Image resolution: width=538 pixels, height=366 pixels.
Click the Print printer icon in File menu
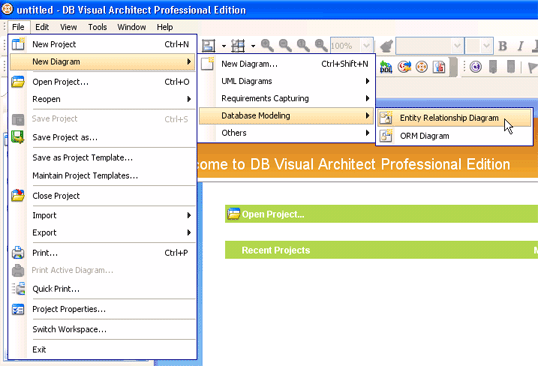pos(18,253)
